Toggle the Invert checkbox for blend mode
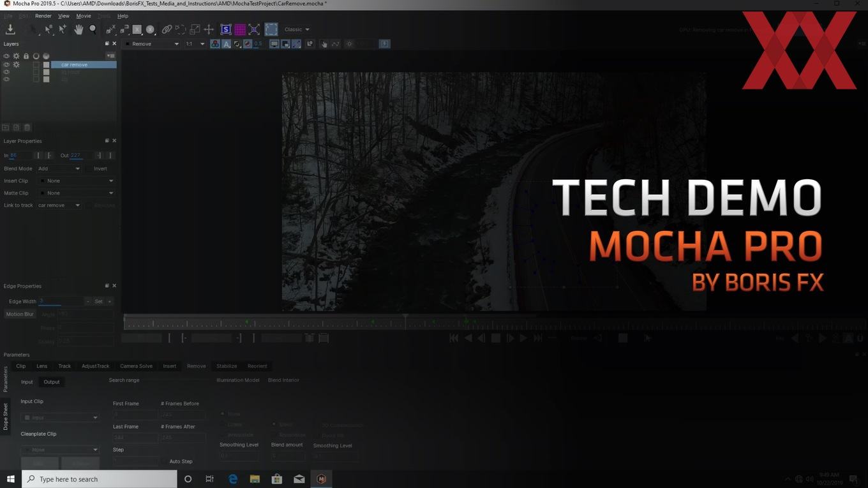The image size is (868, 488). (89, 168)
